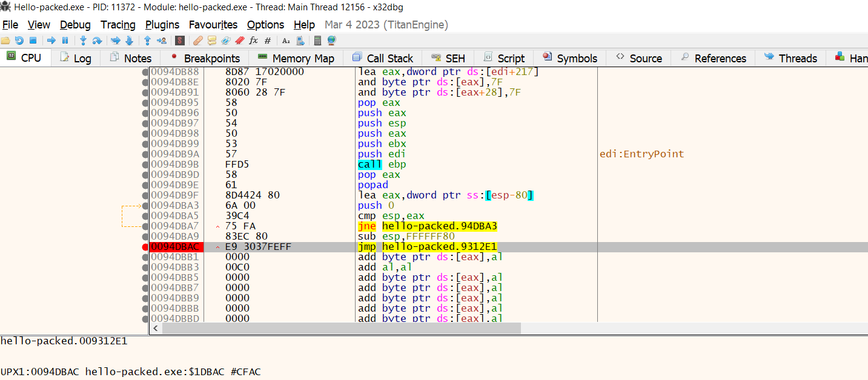Open the Scylla plugin icon

[179, 41]
